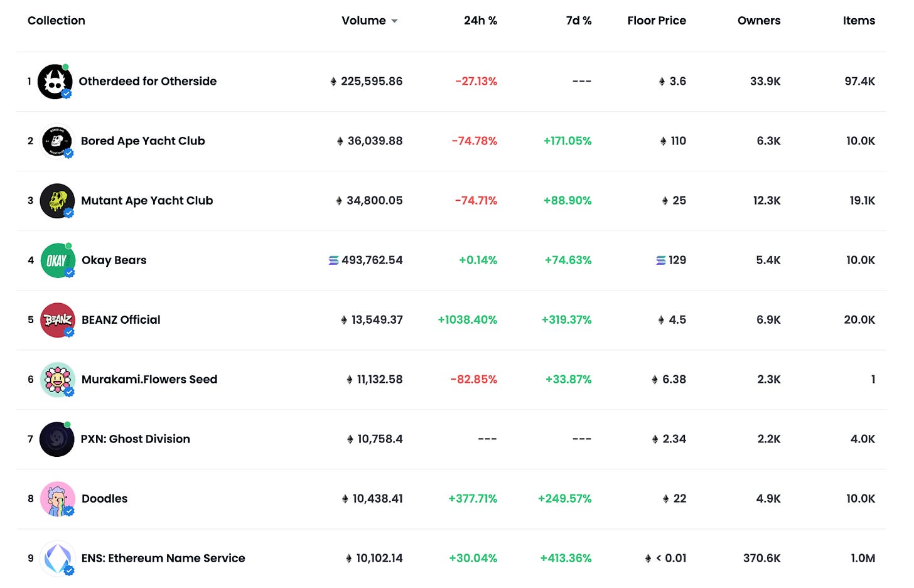Toggle the Volume sort arrow
This screenshot has height=588, width=914.
tap(394, 21)
